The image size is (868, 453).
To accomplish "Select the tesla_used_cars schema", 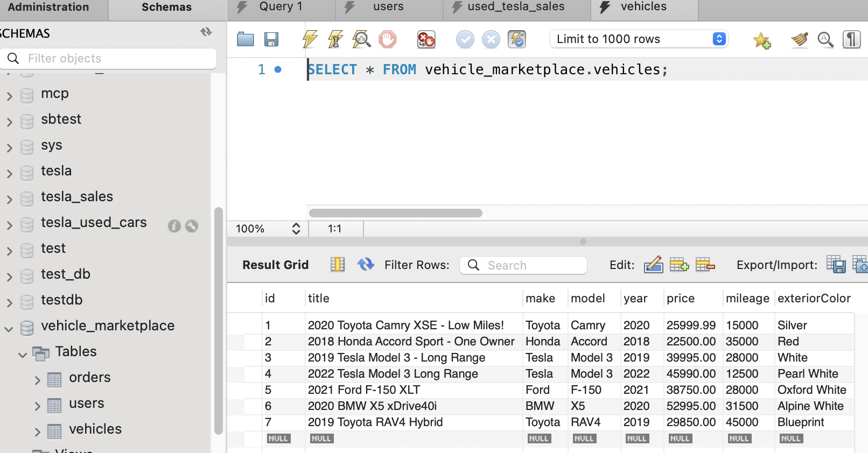I will point(94,223).
